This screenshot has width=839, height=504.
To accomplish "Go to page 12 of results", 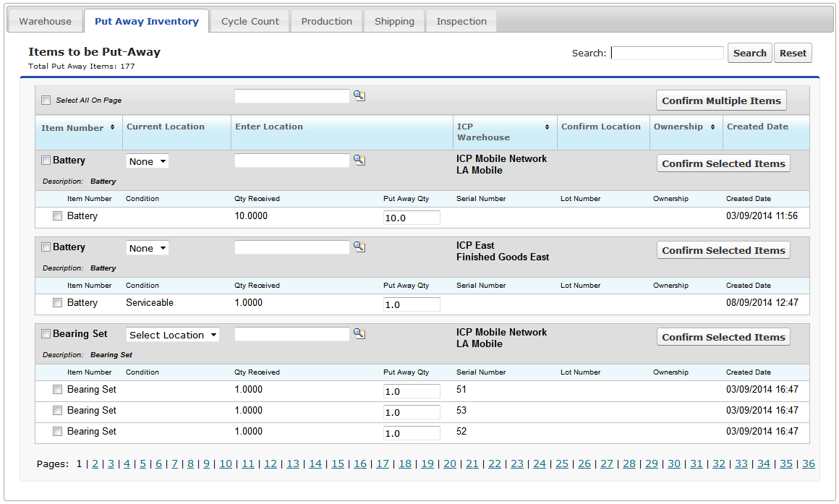I will coord(271,464).
